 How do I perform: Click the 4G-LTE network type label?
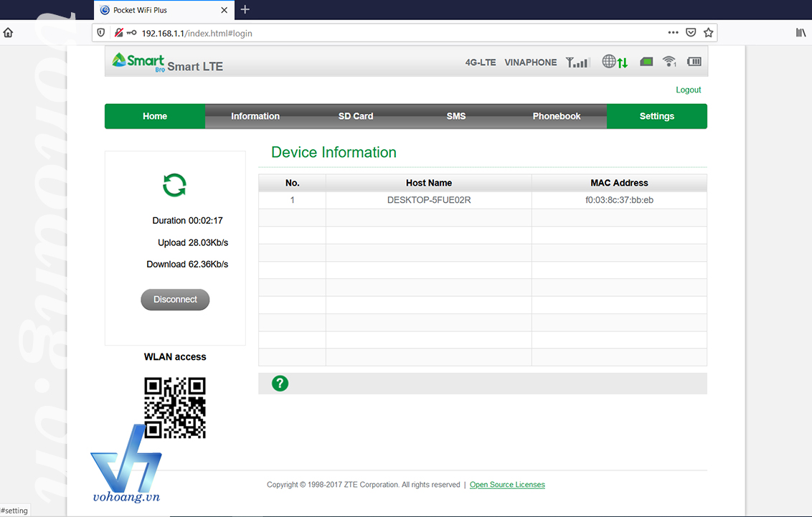pos(481,62)
